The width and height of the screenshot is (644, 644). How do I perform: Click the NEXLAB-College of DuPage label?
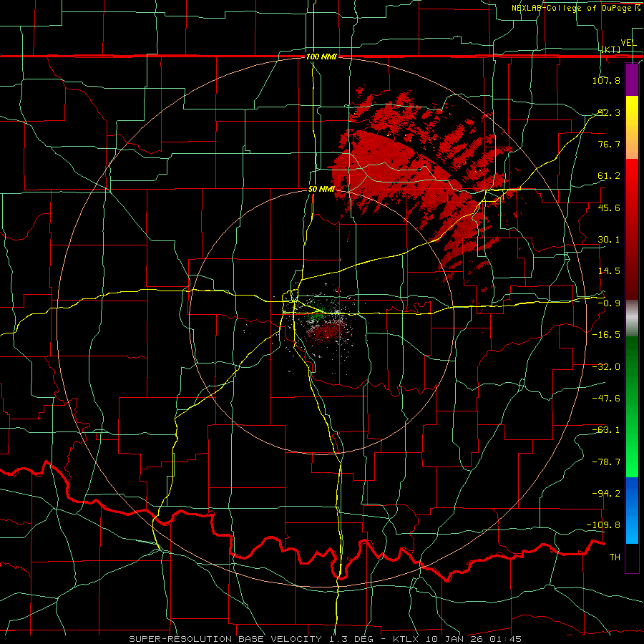(573, 8)
